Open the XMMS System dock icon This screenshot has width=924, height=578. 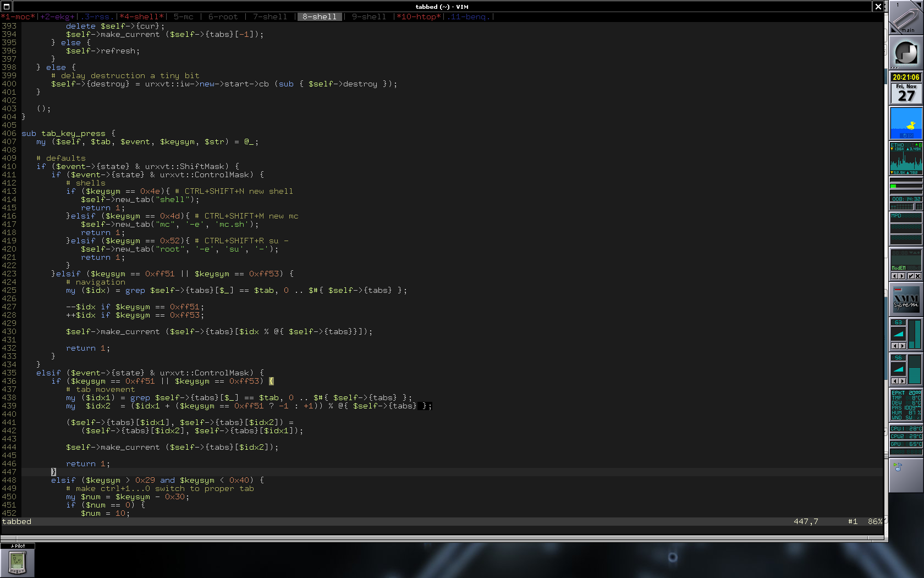906,299
